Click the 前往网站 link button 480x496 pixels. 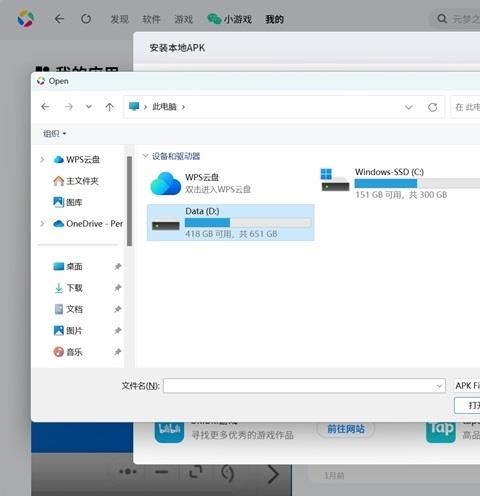point(346,429)
